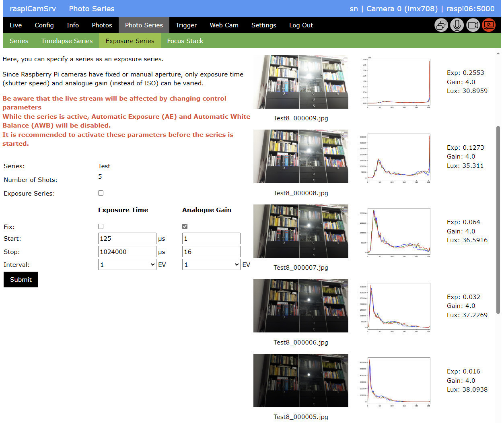
Task: Uncheck the Fix box for Analogue Gain
Action: [185, 227]
